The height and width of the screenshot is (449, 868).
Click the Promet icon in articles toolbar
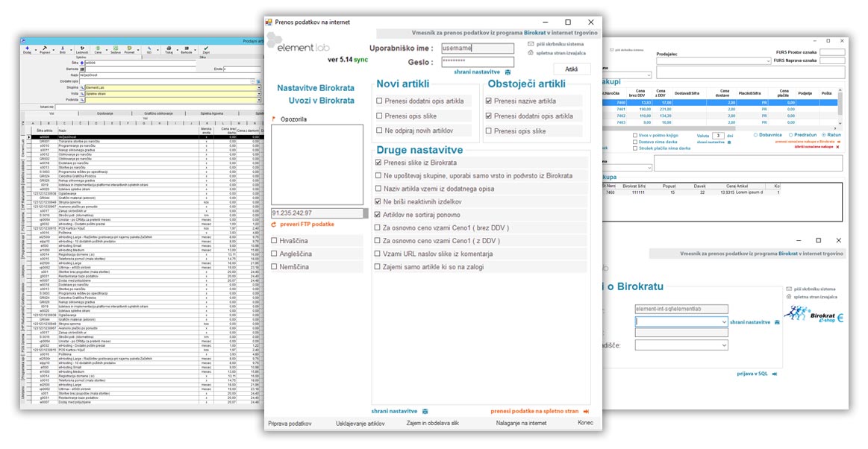pos(130,48)
